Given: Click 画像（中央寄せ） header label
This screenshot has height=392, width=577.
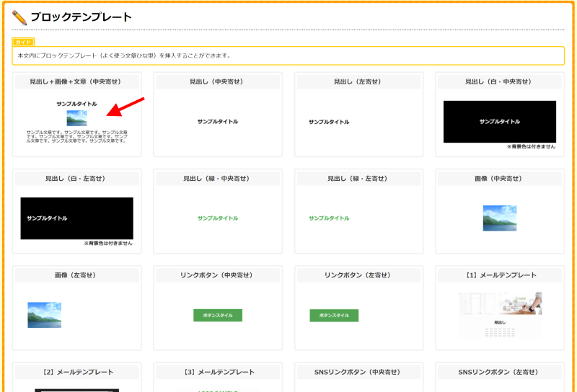Looking at the screenshot, I should (500, 179).
